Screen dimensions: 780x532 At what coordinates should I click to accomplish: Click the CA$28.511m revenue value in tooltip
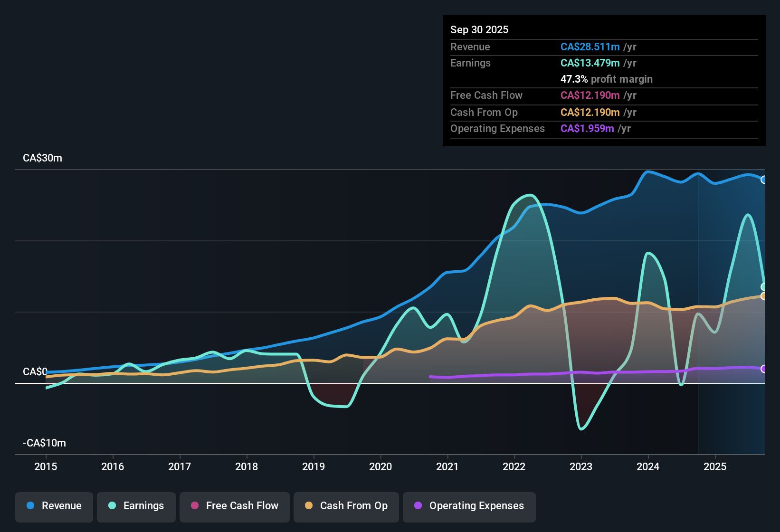coord(590,47)
